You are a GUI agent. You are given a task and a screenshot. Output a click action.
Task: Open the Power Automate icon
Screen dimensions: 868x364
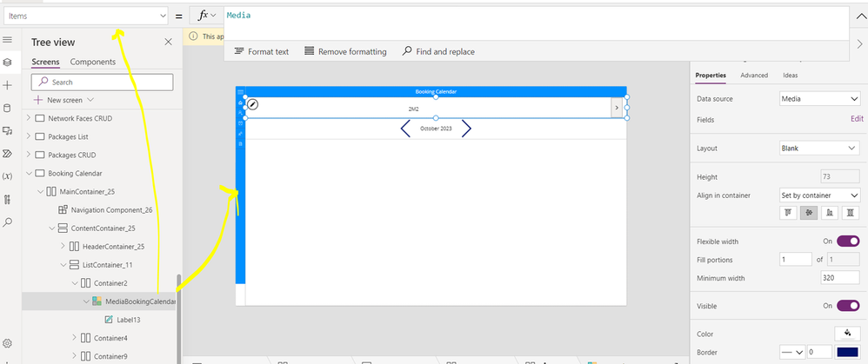coord(7,153)
